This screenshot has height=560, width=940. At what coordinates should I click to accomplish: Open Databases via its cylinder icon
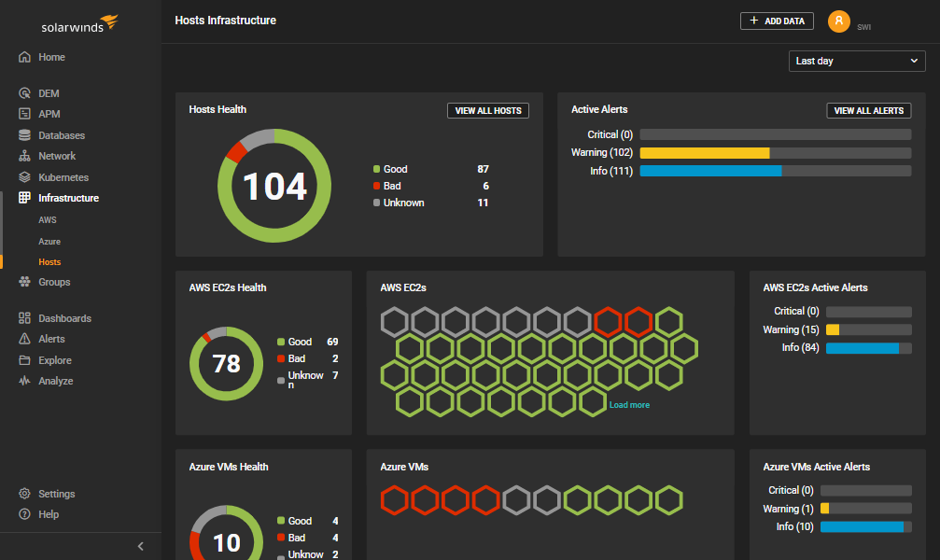[x=24, y=135]
